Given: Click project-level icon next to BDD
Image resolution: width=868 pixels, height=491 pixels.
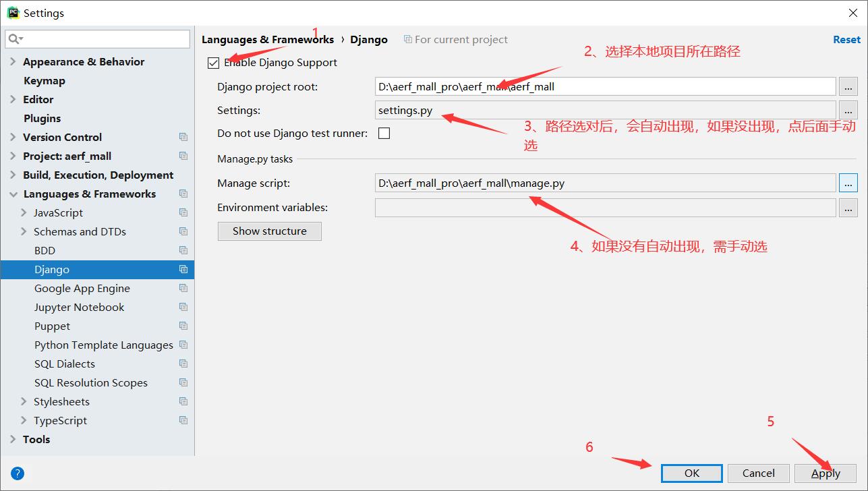Looking at the screenshot, I should coord(183,250).
